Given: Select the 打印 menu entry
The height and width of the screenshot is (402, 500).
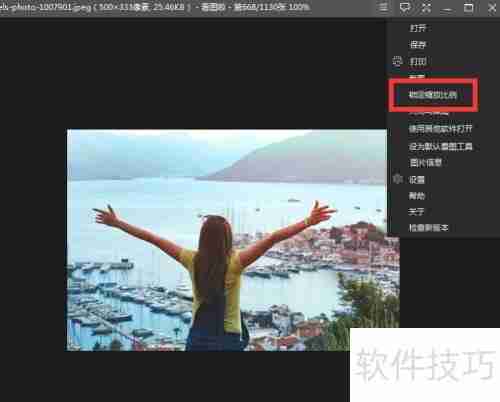Looking at the screenshot, I should [x=418, y=61].
